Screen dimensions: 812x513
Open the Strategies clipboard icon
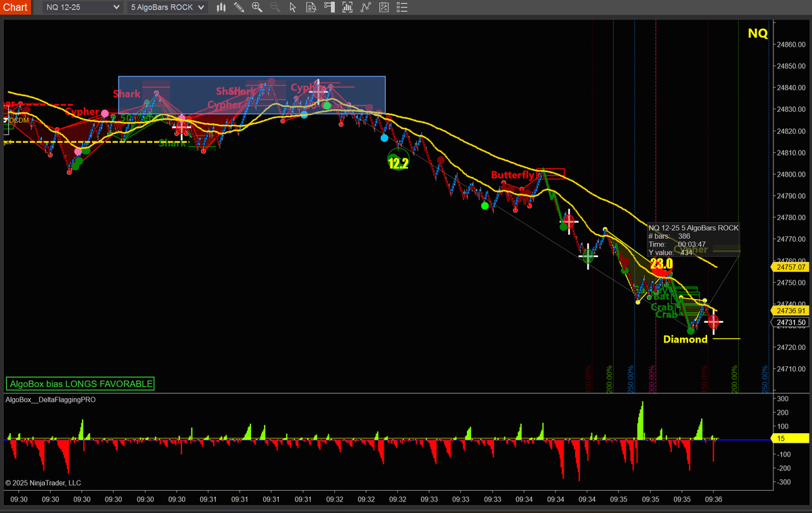[x=384, y=7]
